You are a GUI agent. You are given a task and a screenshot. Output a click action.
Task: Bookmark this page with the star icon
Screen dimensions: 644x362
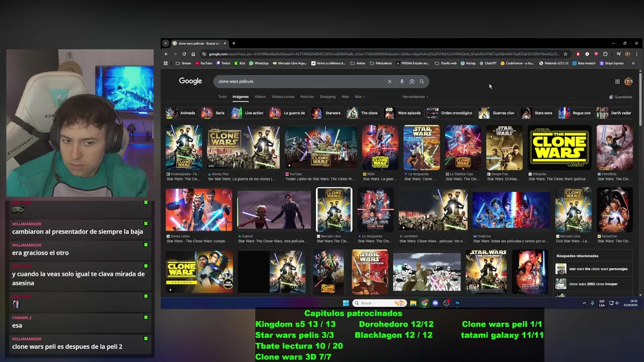click(x=566, y=54)
